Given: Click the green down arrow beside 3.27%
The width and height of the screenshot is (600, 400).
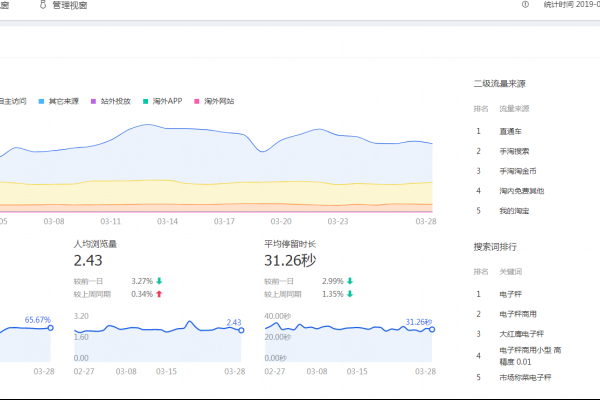Looking at the screenshot, I should pos(160,281).
